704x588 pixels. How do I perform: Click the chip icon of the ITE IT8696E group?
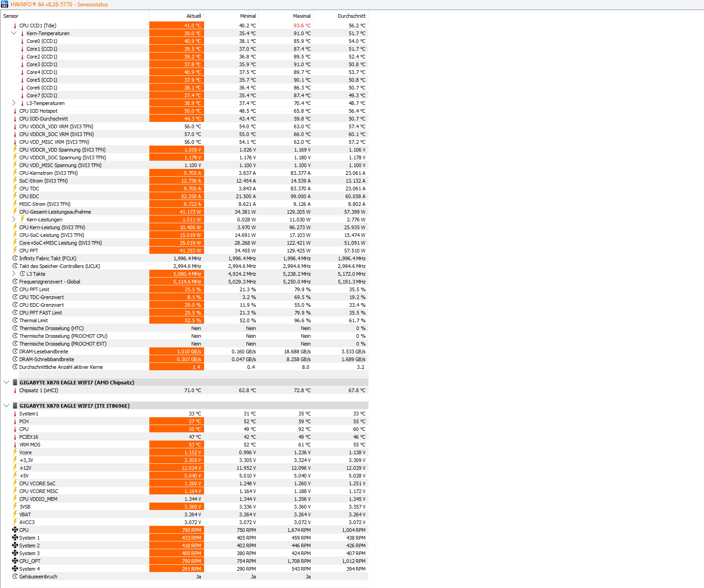15,406
